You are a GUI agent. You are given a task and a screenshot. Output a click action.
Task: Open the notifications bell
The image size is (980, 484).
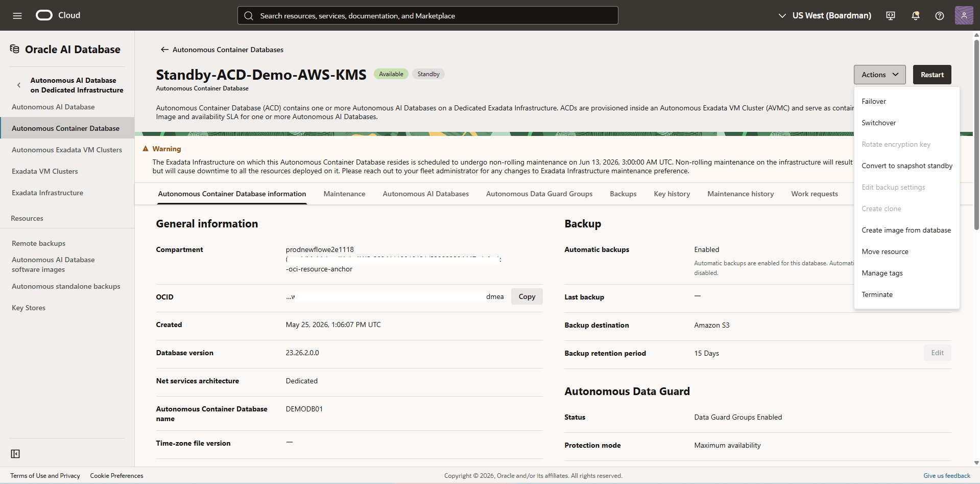pos(916,16)
